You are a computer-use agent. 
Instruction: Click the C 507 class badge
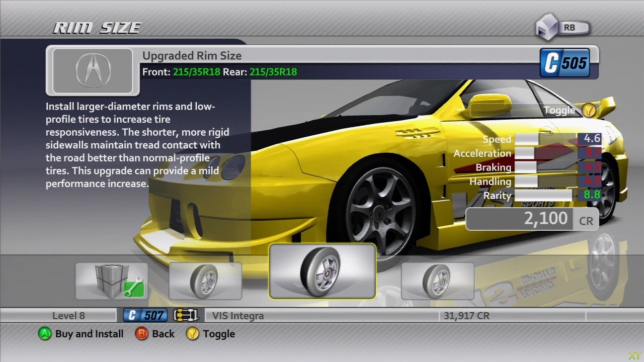145,316
